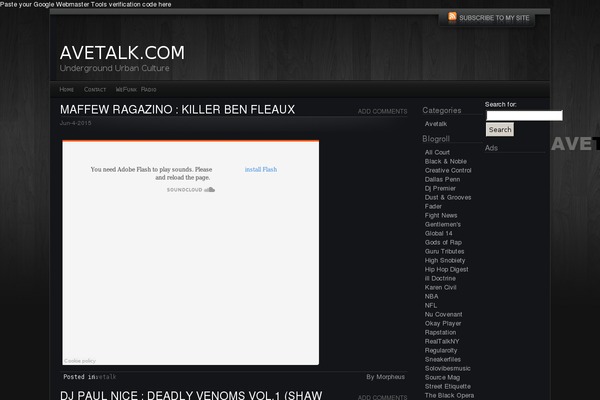This screenshot has height=400, width=600.
Task: Open the Ill Doctrine blogroll link
Action: 440,278
